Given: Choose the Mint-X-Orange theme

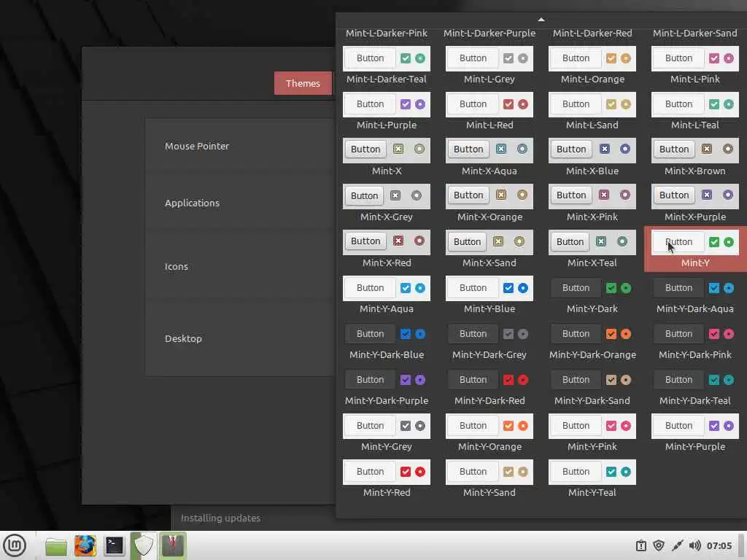Looking at the screenshot, I should point(489,203).
